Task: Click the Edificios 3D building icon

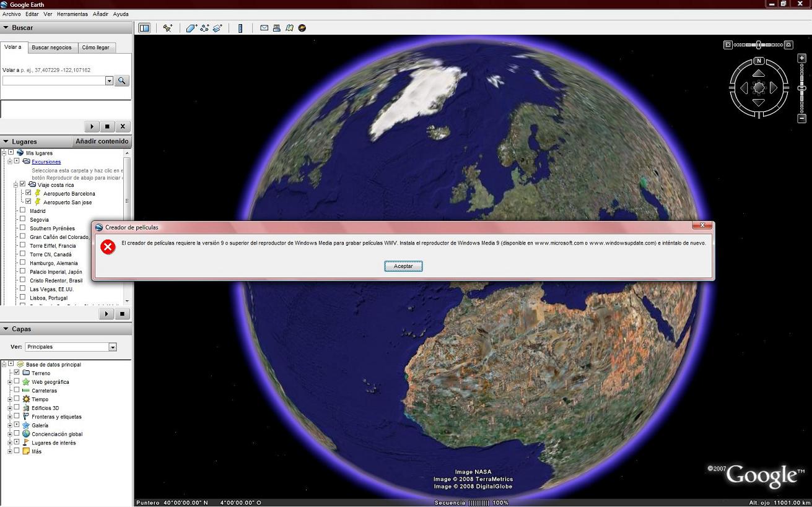Action: [x=26, y=408]
